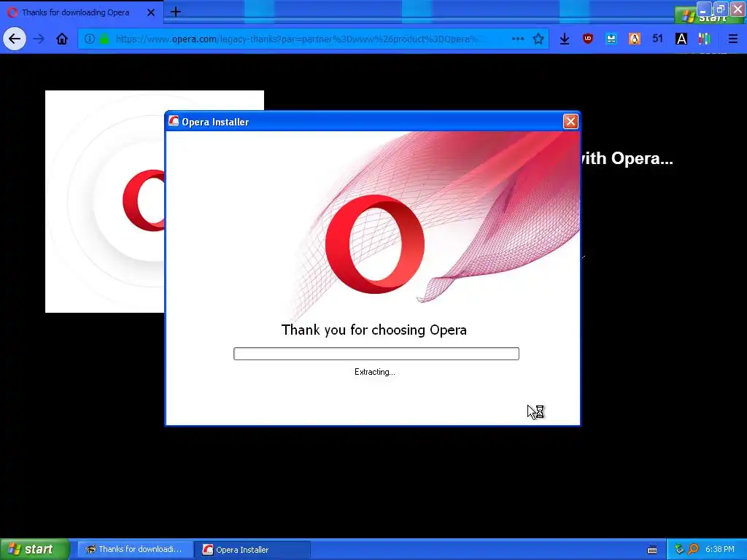This screenshot has width=747, height=560.
Task: Click the keyboard icon in the taskbar
Action: [652, 550]
